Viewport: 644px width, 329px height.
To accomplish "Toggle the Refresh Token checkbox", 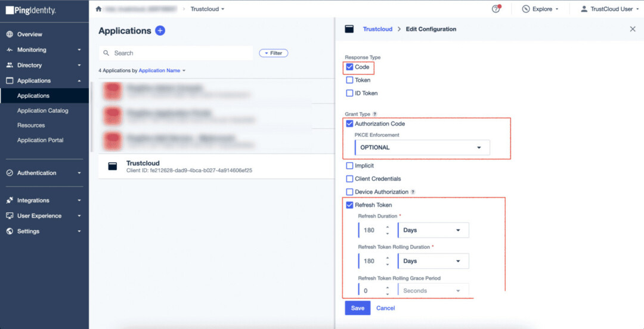I will tap(349, 205).
